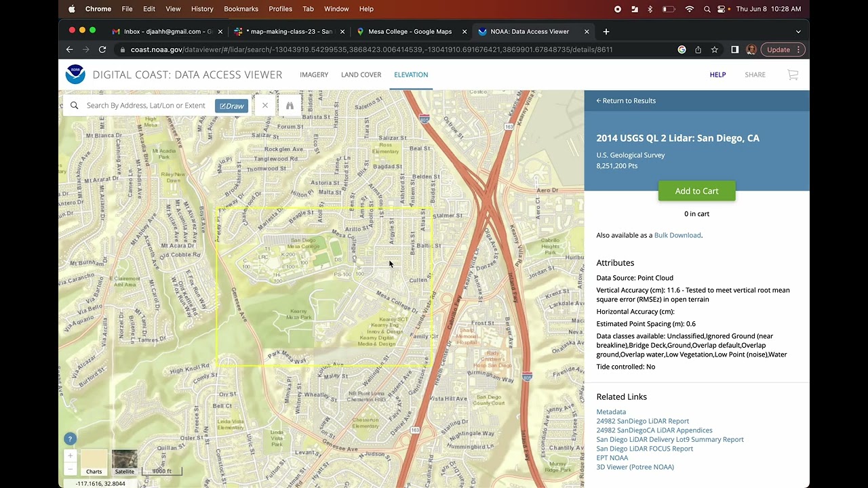Open 24982 SanDiegoCA LiDAR Appendices link

(654, 430)
